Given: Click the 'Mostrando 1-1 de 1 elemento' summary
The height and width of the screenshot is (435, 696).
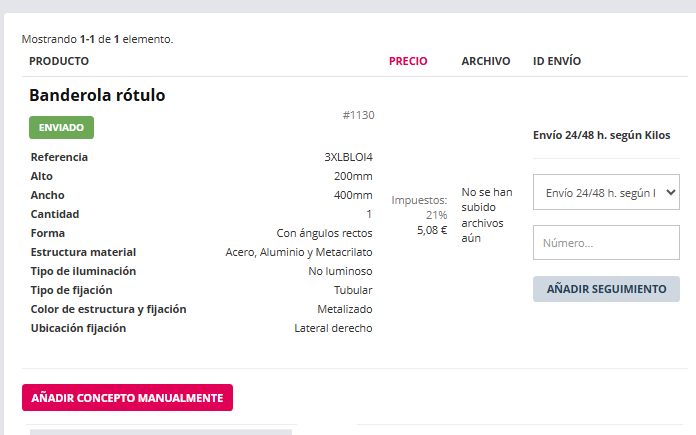Looking at the screenshot, I should tap(97, 40).
